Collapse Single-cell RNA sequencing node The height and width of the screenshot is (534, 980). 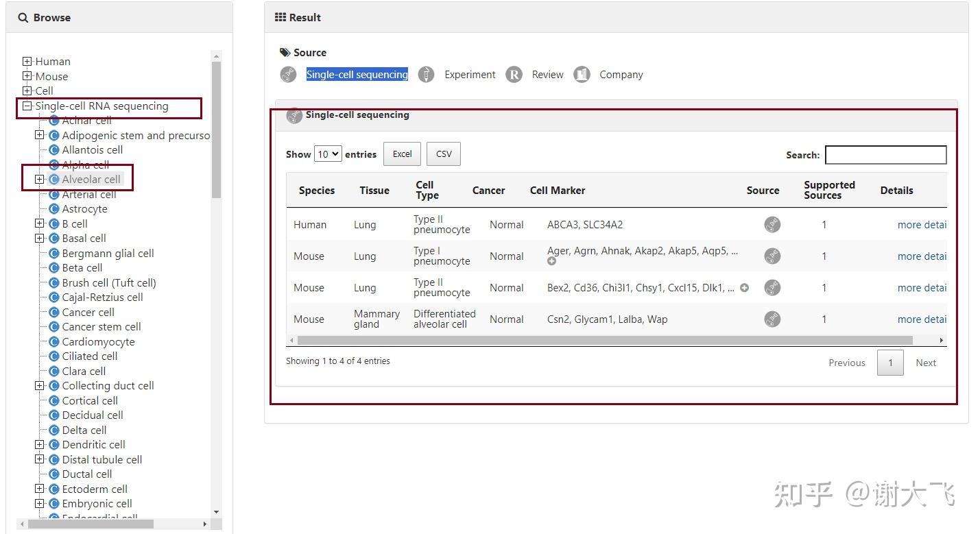coord(27,106)
